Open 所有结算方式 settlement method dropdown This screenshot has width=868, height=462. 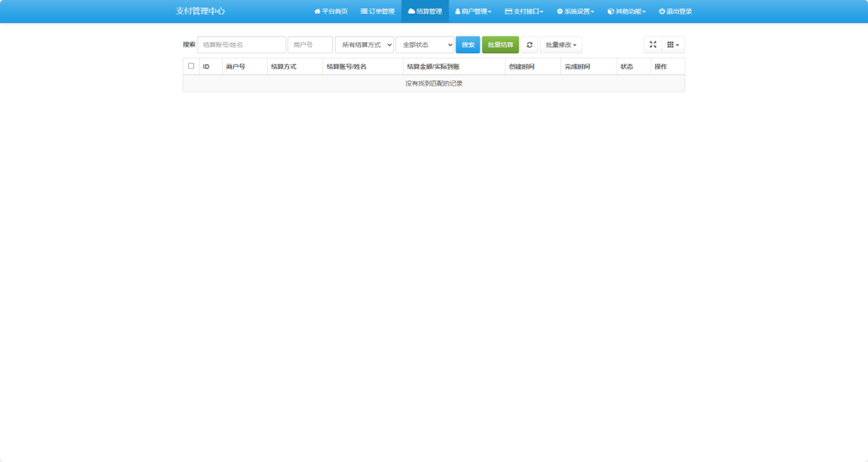(364, 45)
